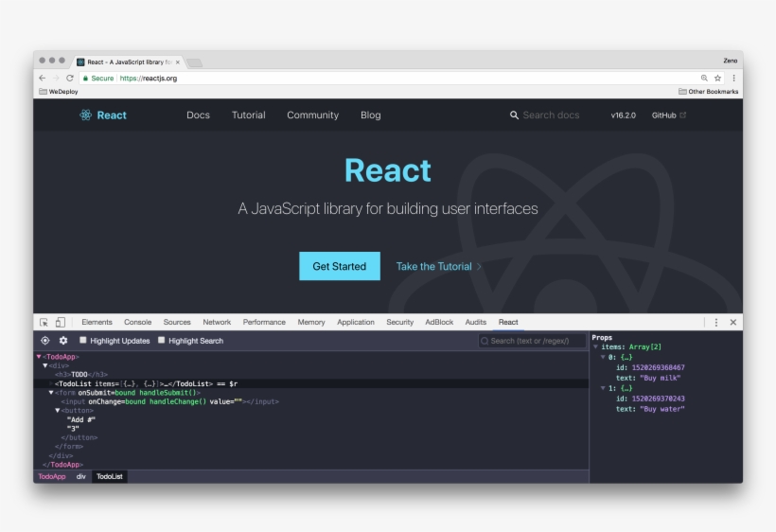Click the "Buy milk" text prop value
The height and width of the screenshot is (532, 776).
click(x=661, y=378)
